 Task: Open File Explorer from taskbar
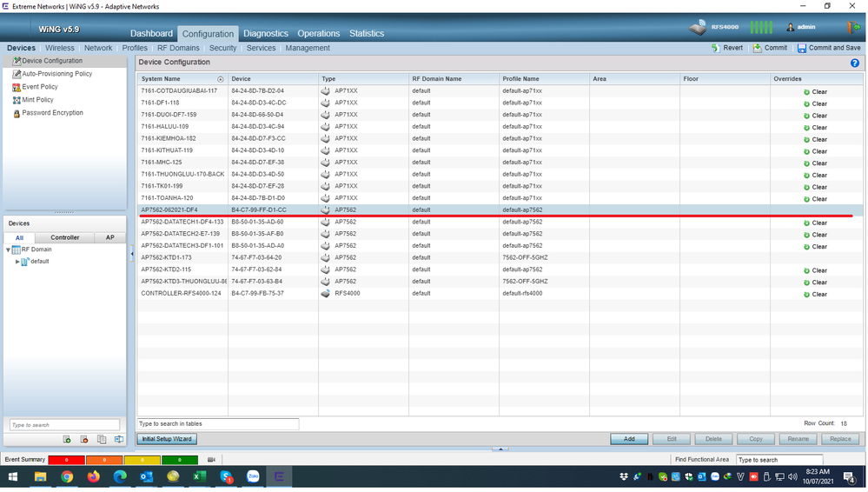coord(41,477)
